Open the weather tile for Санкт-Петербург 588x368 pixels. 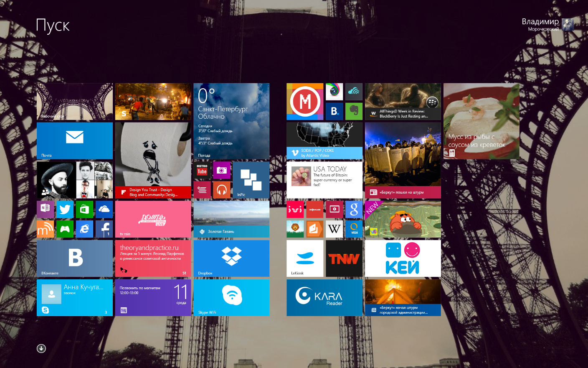point(231,121)
